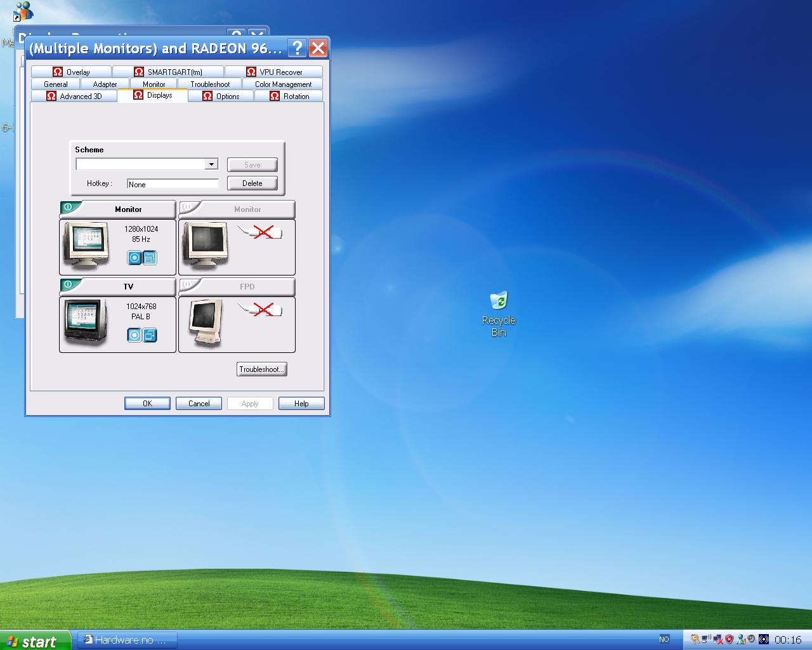
Task: Open the Adapter tab
Action: click(105, 84)
